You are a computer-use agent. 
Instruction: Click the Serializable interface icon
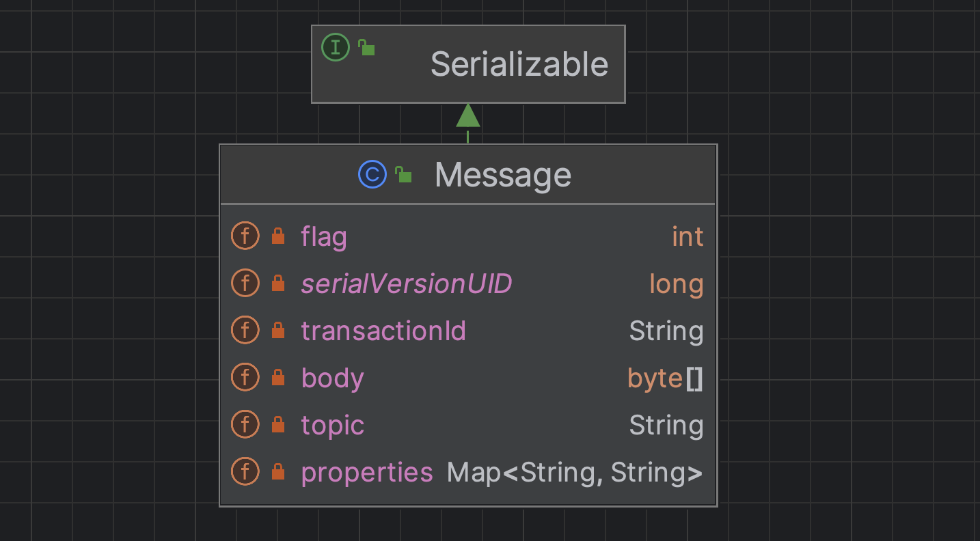coord(335,48)
